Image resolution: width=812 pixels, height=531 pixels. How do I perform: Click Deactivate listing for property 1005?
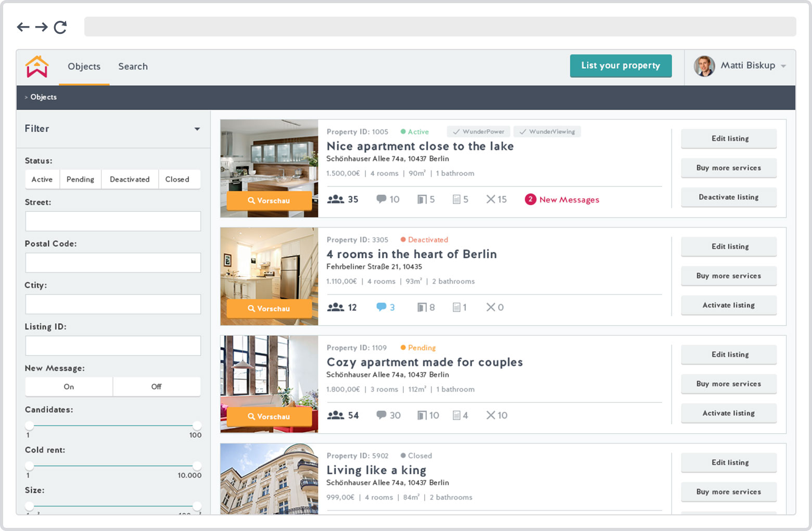pyautogui.click(x=728, y=197)
